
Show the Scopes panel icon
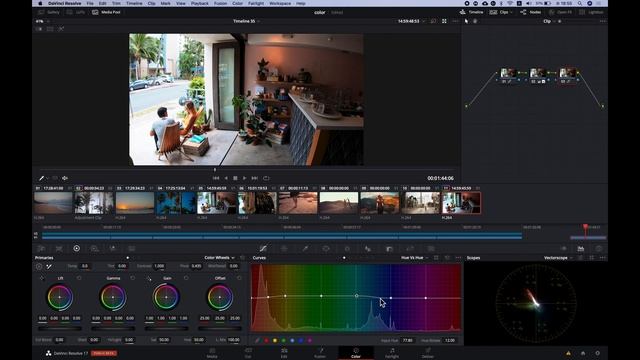pos(581,248)
